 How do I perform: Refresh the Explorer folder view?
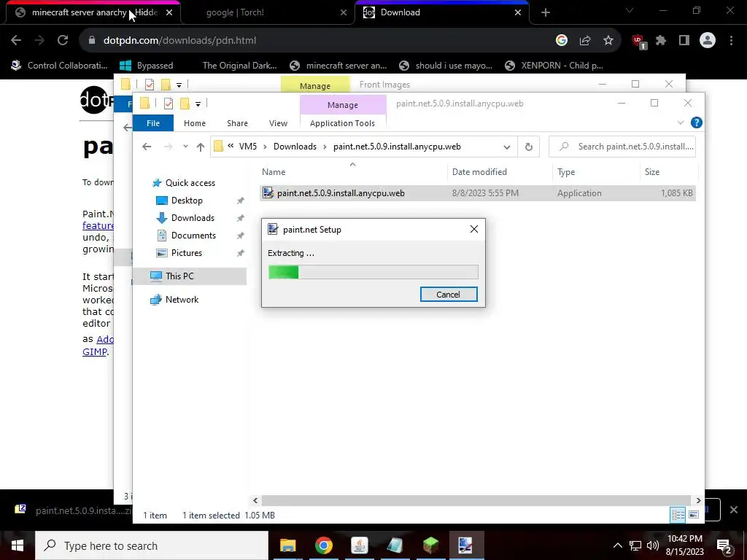pos(528,147)
